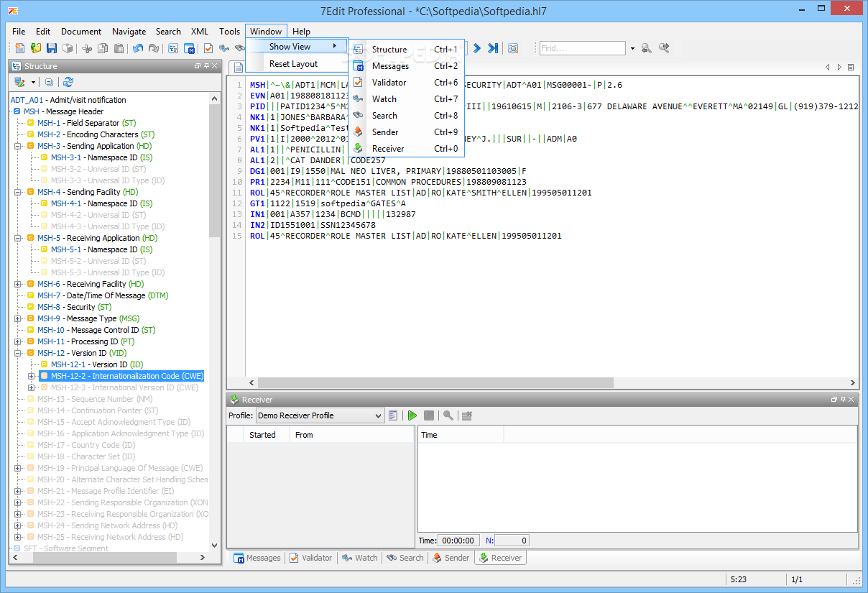The image size is (868, 593).
Task: Switch to the Messages bottom tab
Action: click(x=257, y=558)
